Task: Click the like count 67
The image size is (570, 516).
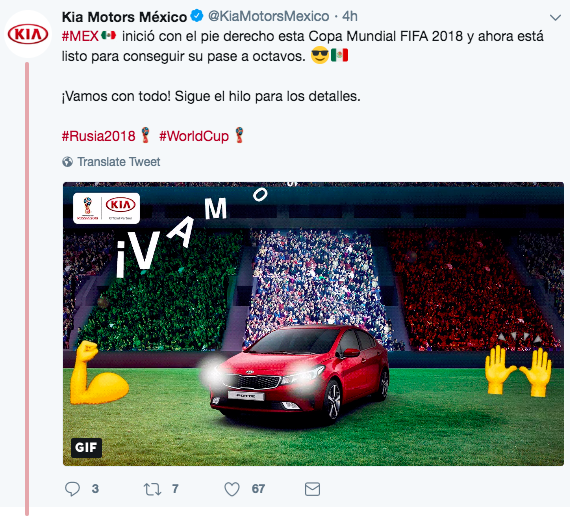Action: (258, 489)
